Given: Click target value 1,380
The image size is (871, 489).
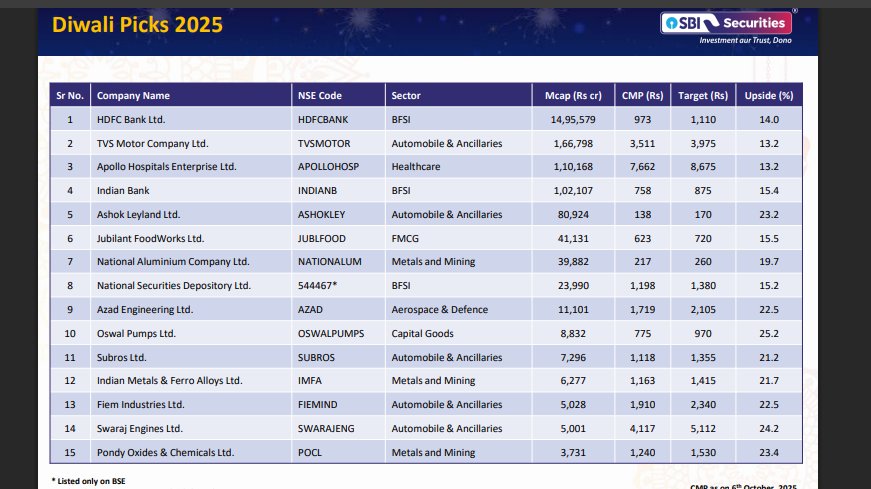Looking at the screenshot, I should point(703,286).
